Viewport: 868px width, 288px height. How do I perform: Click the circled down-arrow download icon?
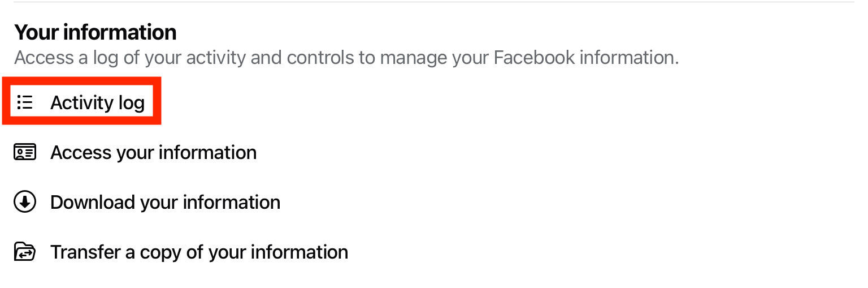point(25,202)
